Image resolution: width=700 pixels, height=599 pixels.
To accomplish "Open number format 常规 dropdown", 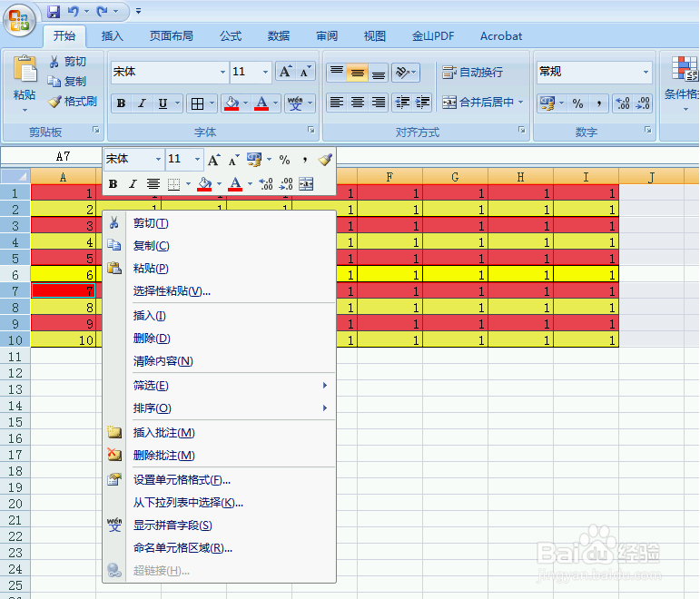I will [646, 72].
